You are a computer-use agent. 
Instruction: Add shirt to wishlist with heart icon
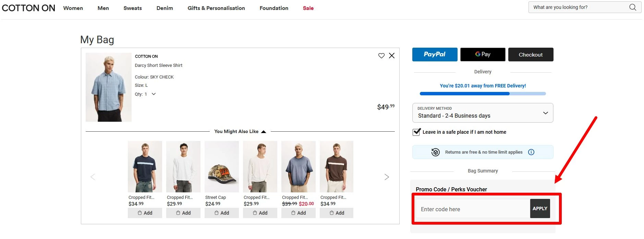[381, 56]
